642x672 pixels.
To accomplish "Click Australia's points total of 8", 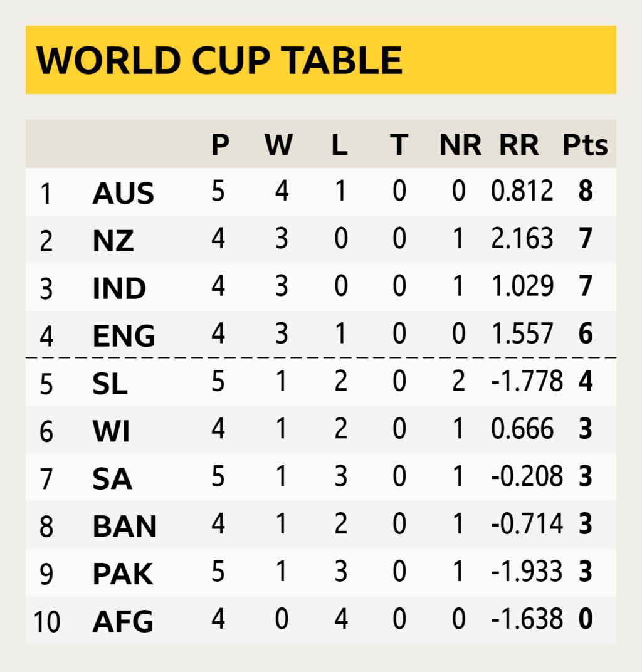I will pyautogui.click(x=586, y=192).
